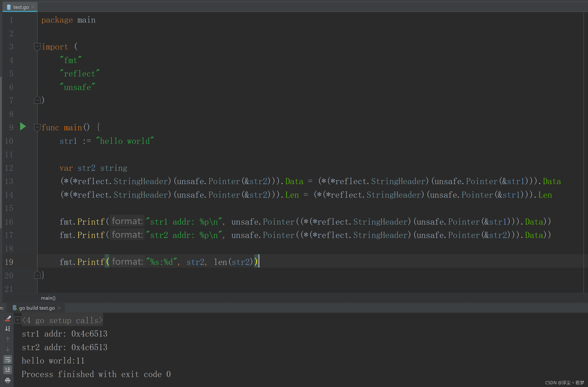This screenshot has width=588, height=387.
Task: Click the down stack trace arrow
Action: pyautogui.click(x=8, y=349)
